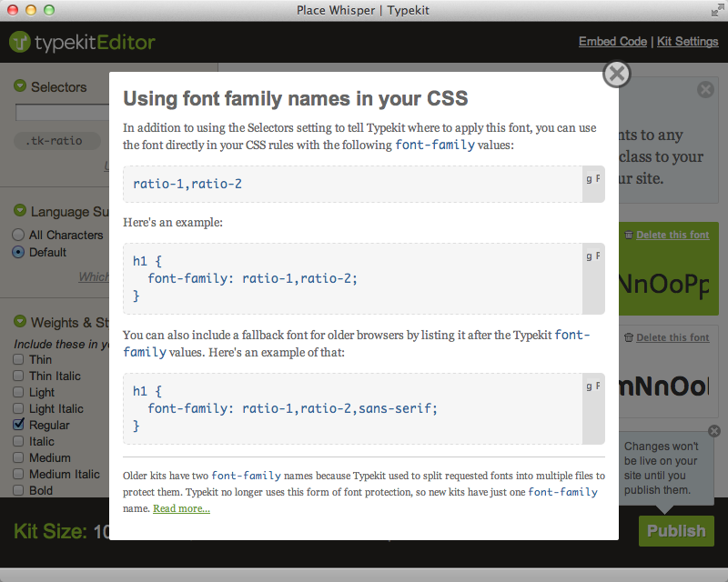Open Kit Settings
The image size is (728, 582).
tap(688, 41)
